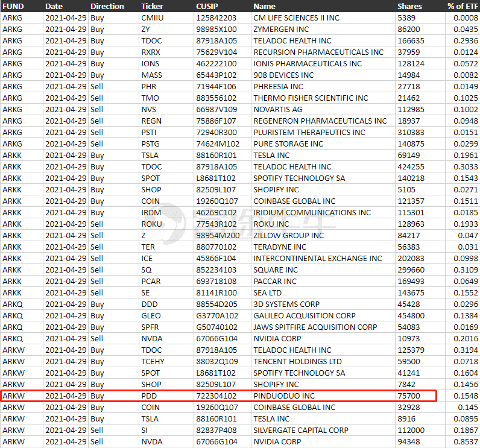Click the GALILEO ACQUISITION CORP cell
The width and height of the screenshot is (480, 448).
pyautogui.click(x=305, y=315)
